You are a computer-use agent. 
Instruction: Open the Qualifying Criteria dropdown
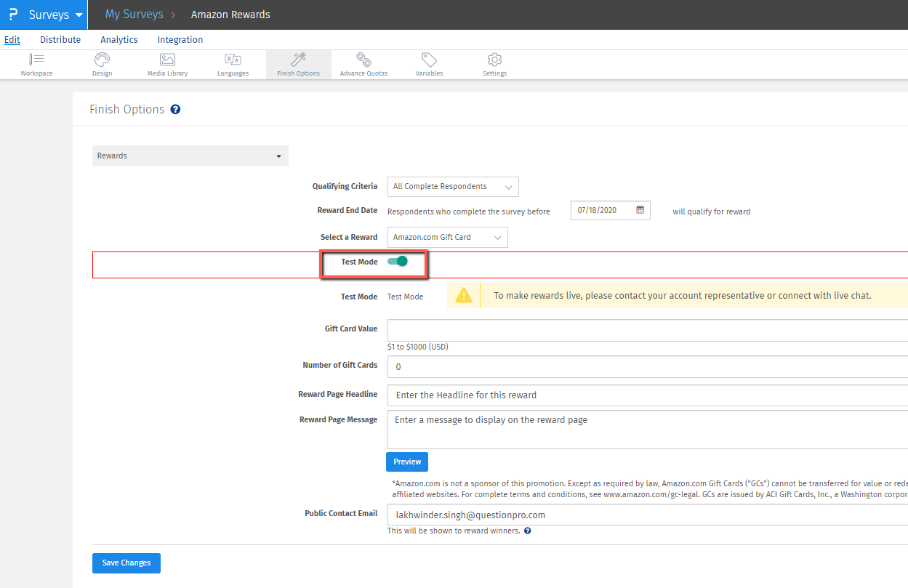[452, 187]
